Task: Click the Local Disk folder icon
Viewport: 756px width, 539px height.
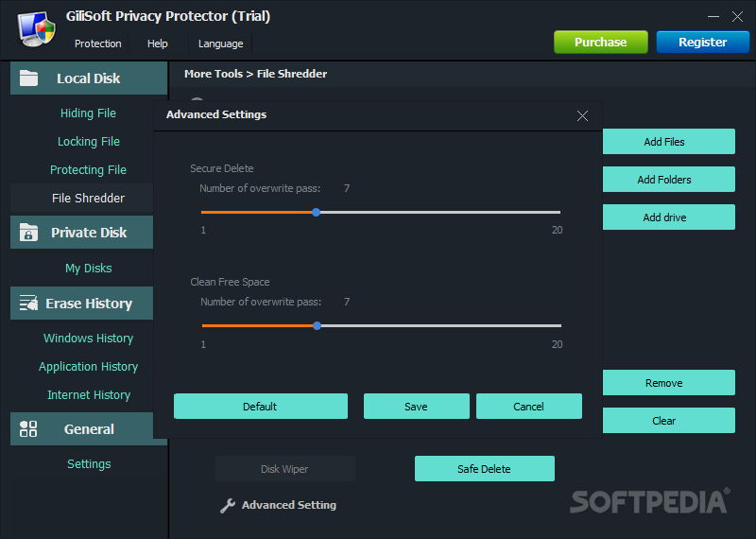Action: 28,78
